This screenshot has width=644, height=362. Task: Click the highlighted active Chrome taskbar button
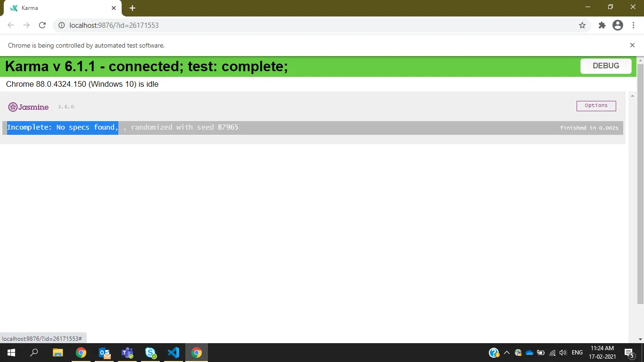pos(197,353)
